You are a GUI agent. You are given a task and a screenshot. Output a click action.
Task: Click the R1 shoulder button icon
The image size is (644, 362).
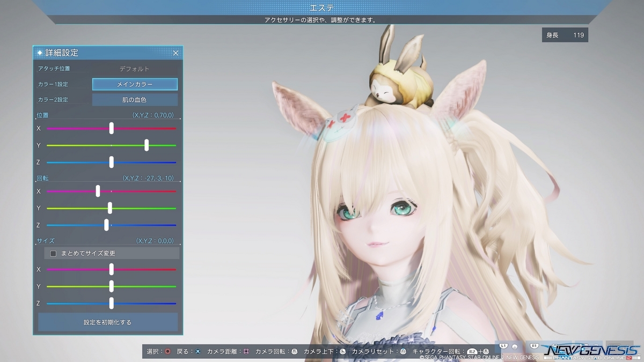point(535,346)
